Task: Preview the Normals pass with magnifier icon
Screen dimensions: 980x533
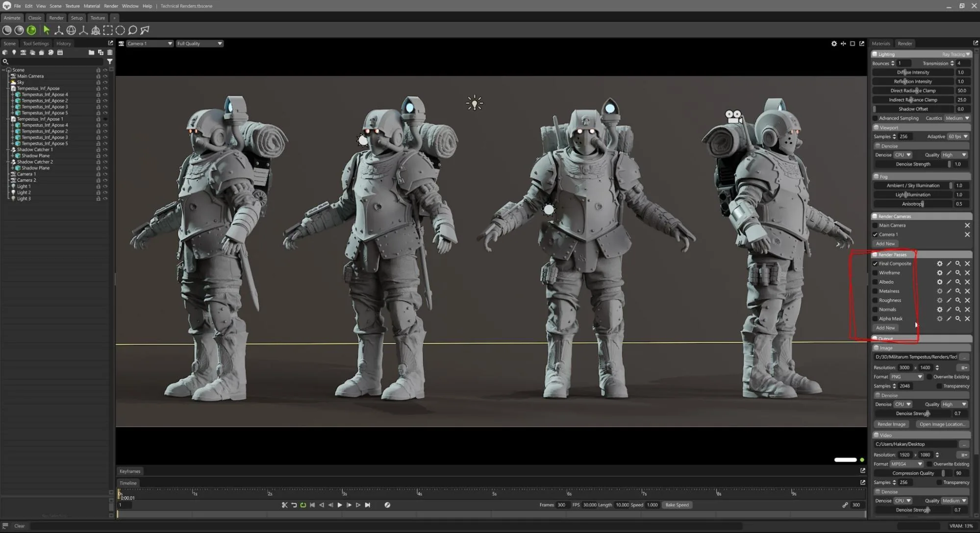Action: click(958, 310)
